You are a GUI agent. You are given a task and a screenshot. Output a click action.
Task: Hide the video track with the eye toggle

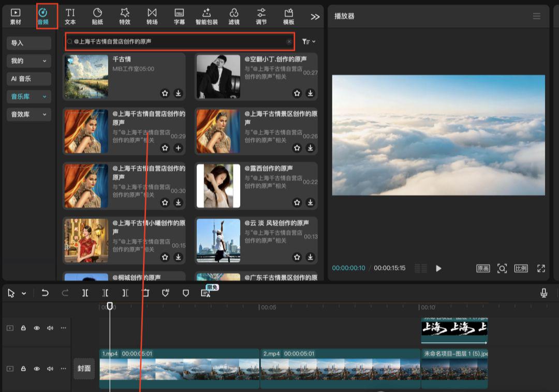36,369
